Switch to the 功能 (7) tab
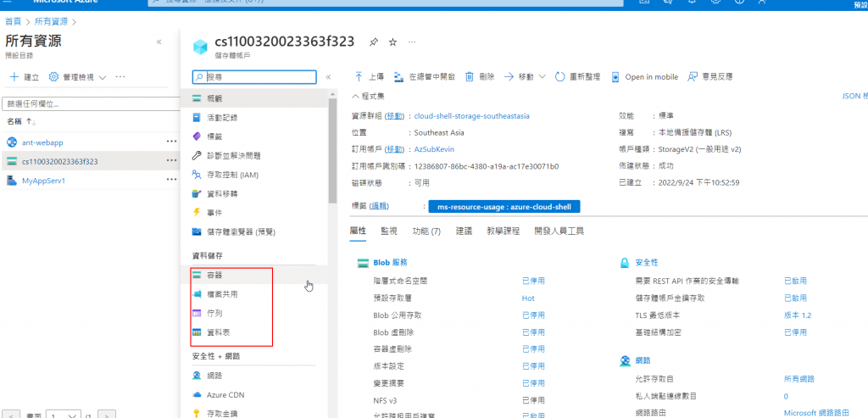Image resolution: width=868 pixels, height=418 pixels. [427, 231]
